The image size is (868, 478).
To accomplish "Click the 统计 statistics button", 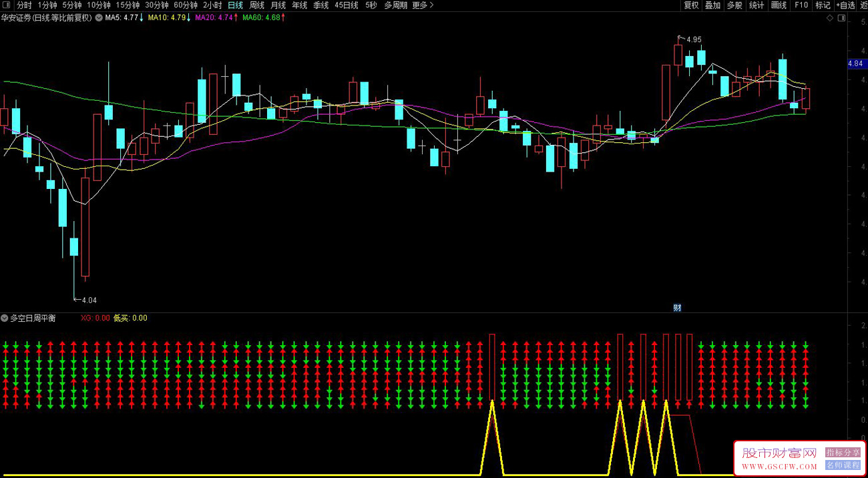I will point(756,5).
